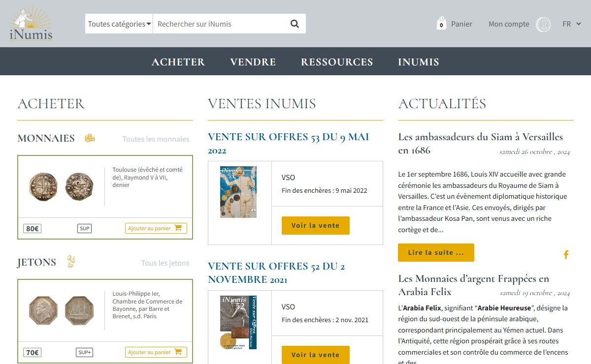Click the gold coins stack icon beside Monnaies
The image size is (591, 364).
tap(90, 139)
